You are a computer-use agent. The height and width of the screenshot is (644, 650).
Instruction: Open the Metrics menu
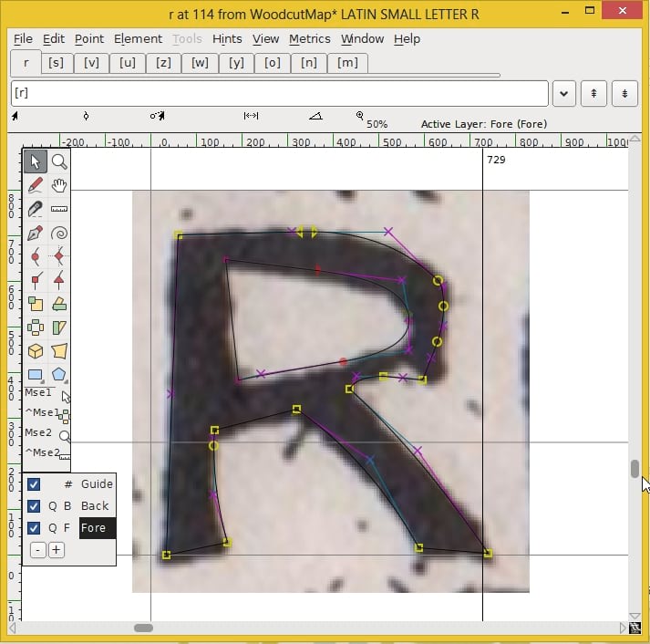[310, 39]
